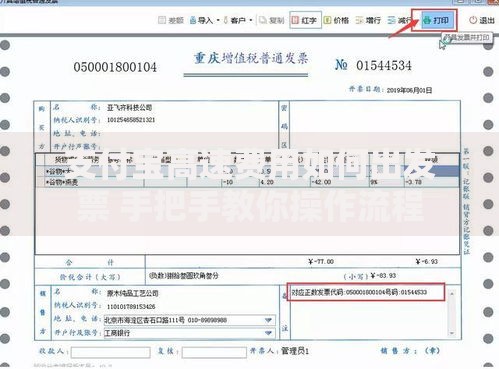The height and width of the screenshot is (369, 499).
Task: Click buyer taxpayer ID 101254658521321
Action: (x=131, y=120)
